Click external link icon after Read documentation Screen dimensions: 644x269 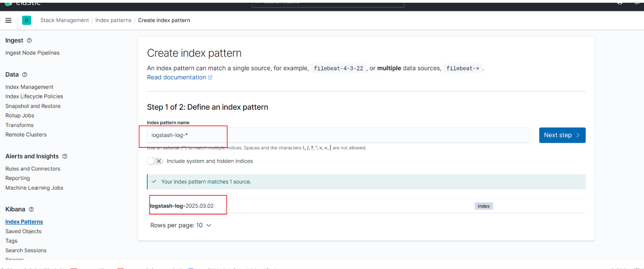(x=210, y=78)
